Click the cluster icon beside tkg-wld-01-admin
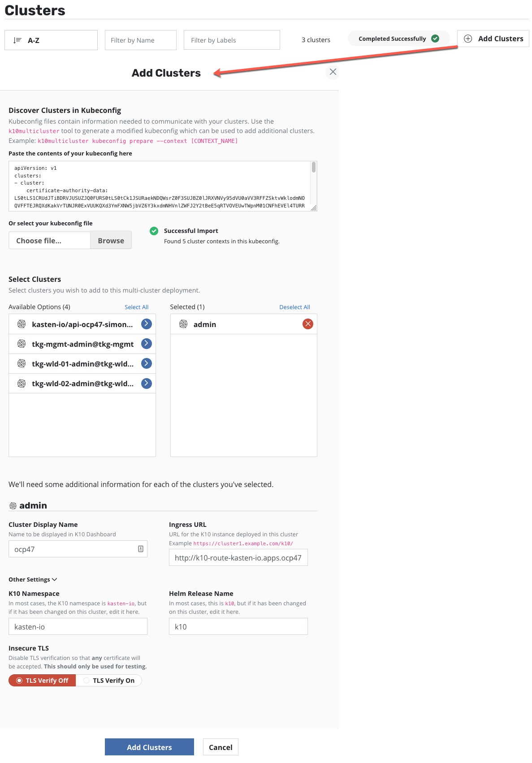This screenshot has height=763, width=532. (22, 363)
